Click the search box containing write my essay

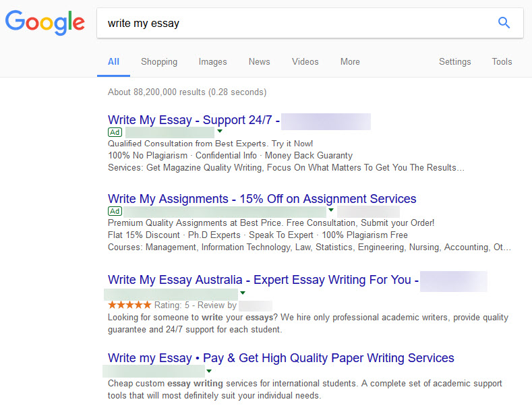tap(297, 24)
